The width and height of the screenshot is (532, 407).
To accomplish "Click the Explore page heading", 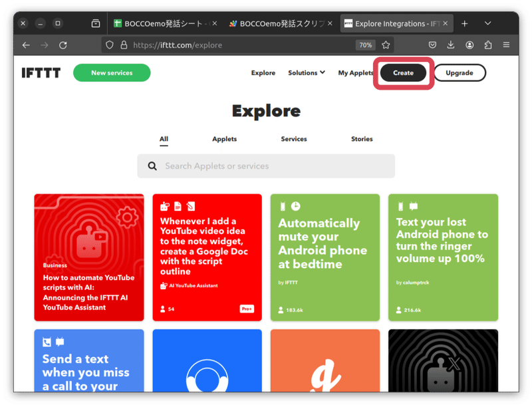I will pos(267,111).
